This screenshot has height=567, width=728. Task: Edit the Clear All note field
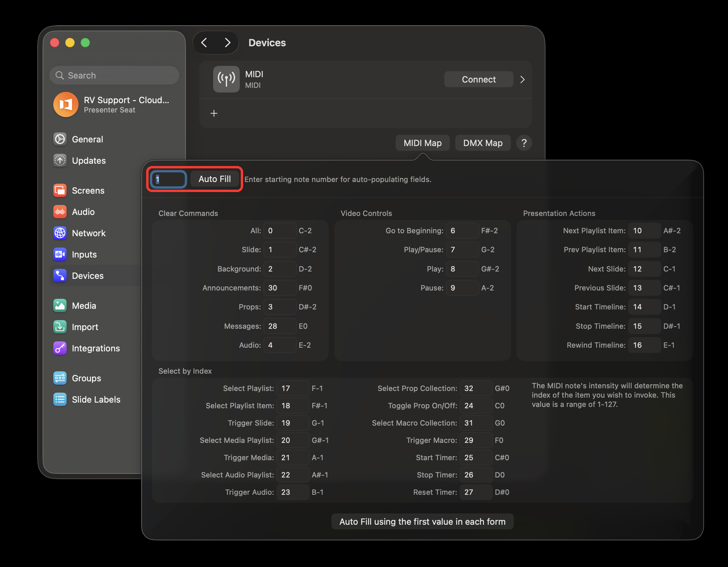click(x=280, y=231)
